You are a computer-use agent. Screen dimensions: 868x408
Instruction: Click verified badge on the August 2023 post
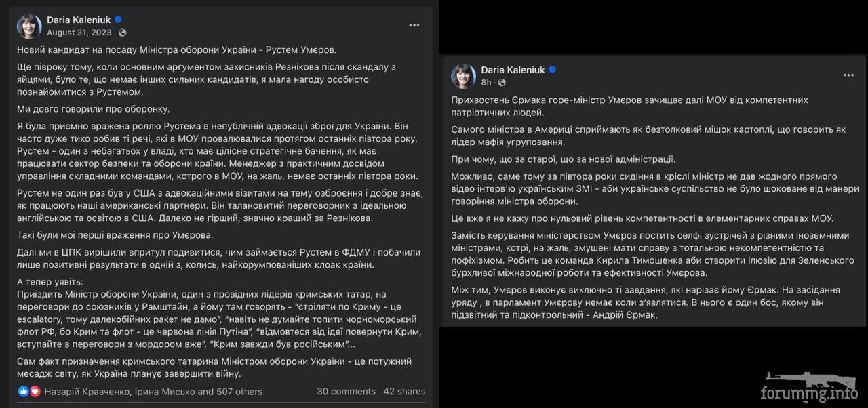(118, 20)
